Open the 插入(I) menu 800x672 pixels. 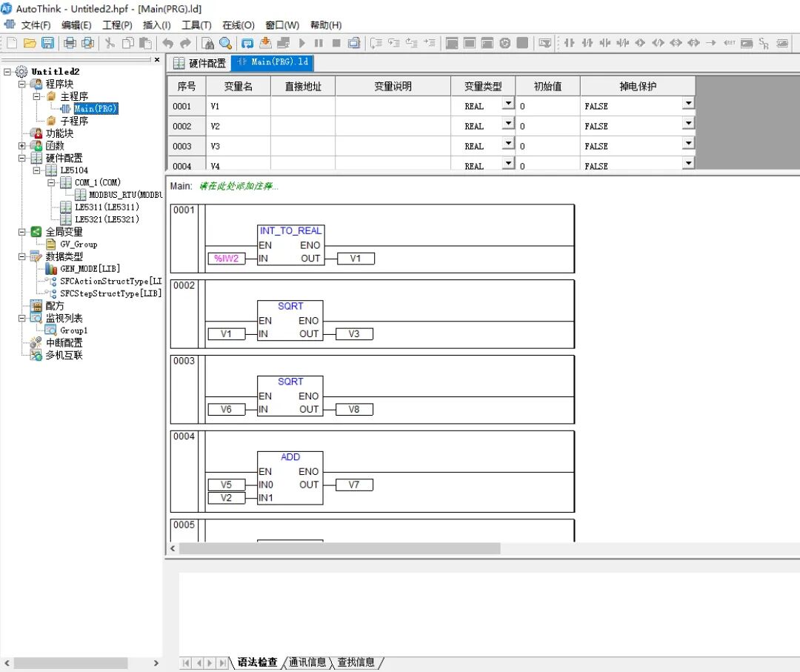[156, 25]
